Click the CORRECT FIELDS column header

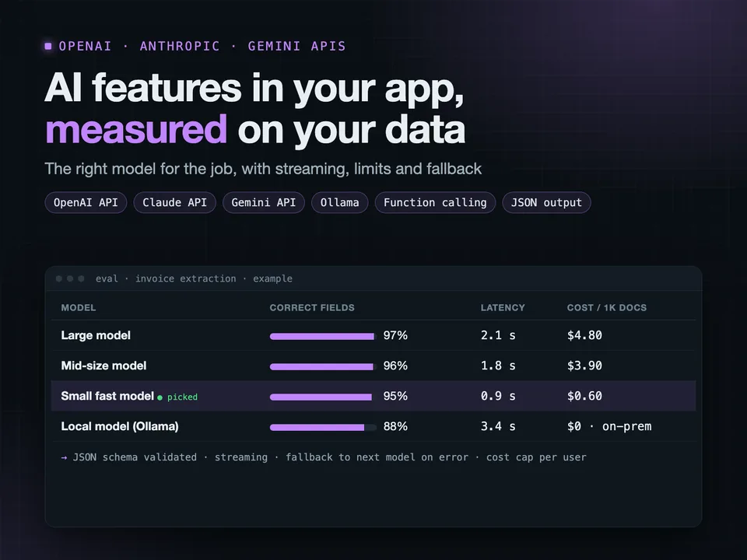[312, 308]
